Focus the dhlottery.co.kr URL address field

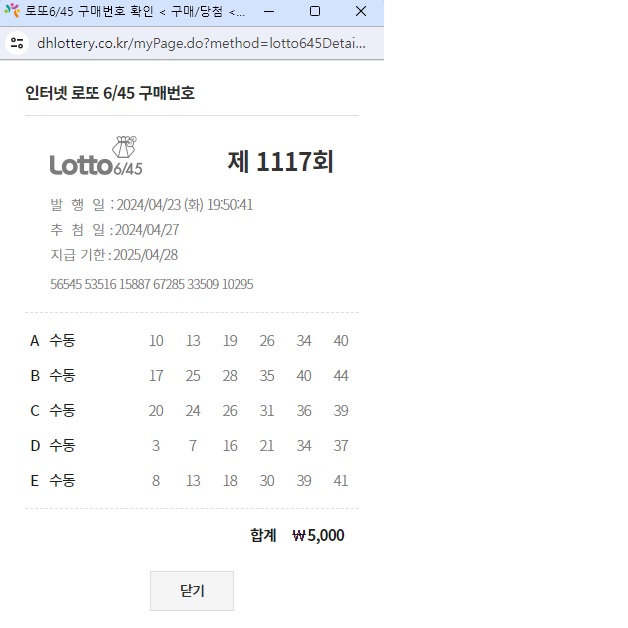200,43
